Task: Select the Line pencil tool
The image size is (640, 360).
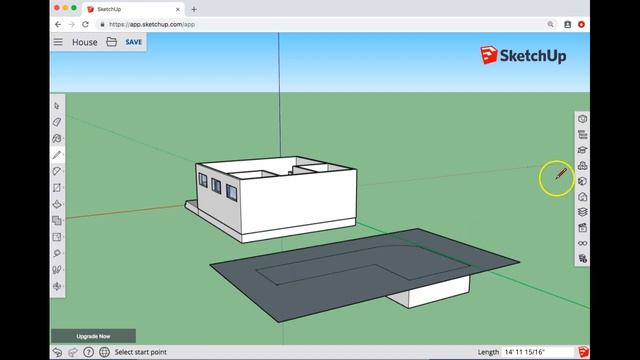Action: (x=57, y=155)
